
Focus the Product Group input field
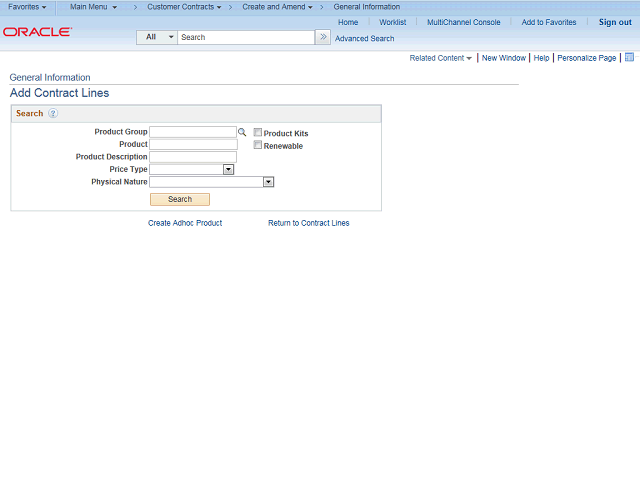[193, 132]
